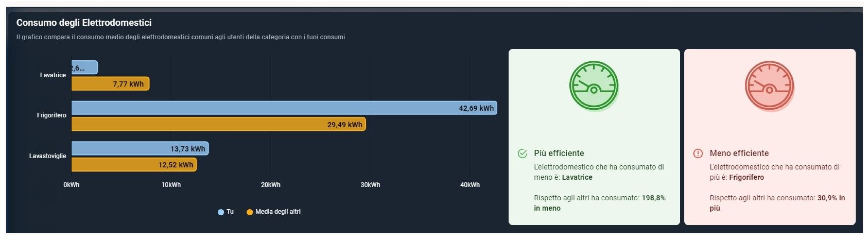Screen dimensions: 868x237
Task: Click the green efficiency gauge icon
Action: tap(594, 85)
